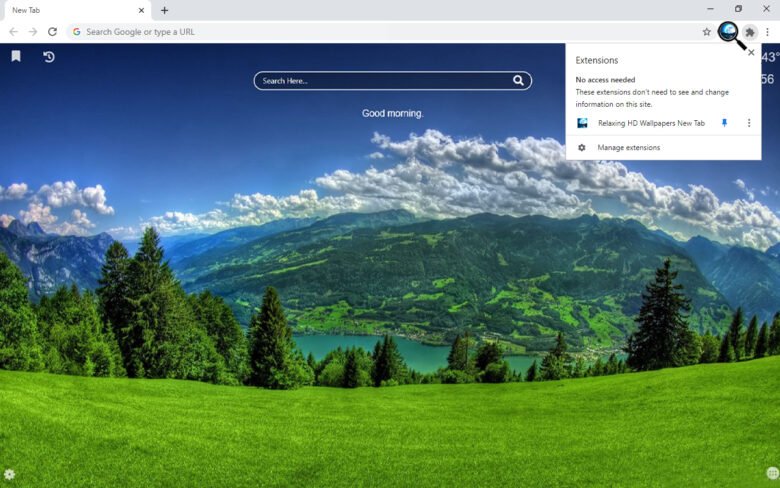Open the apps grid at bottom right

click(x=771, y=473)
